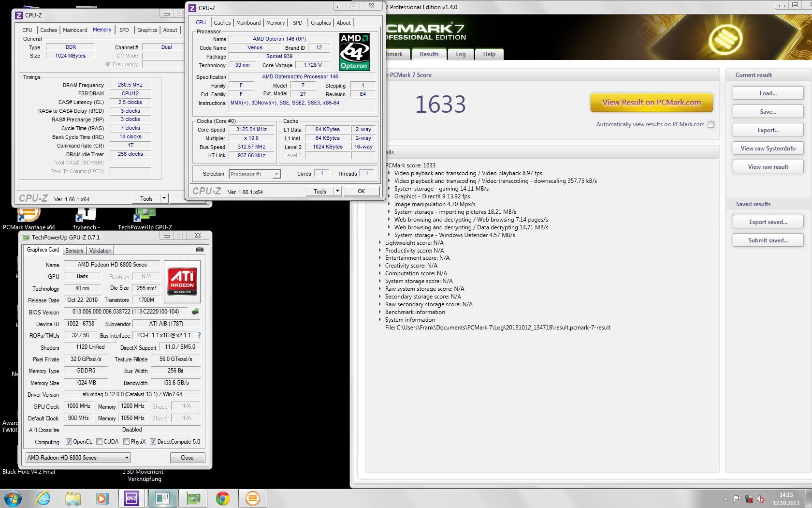Switch to PCMark 7 taskbar icon
The width and height of the screenshot is (812, 508).
pos(252,498)
